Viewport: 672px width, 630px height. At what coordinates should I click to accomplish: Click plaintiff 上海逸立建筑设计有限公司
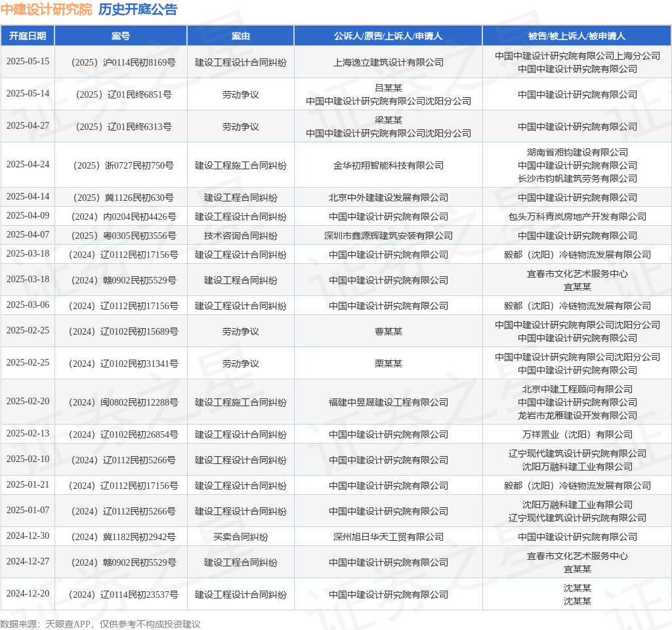pos(388,62)
